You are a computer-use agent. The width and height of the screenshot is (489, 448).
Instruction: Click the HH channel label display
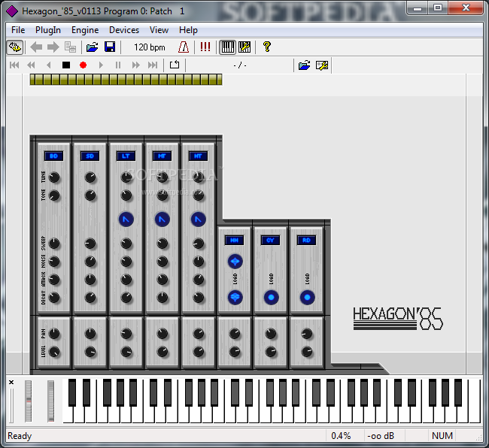(x=234, y=241)
